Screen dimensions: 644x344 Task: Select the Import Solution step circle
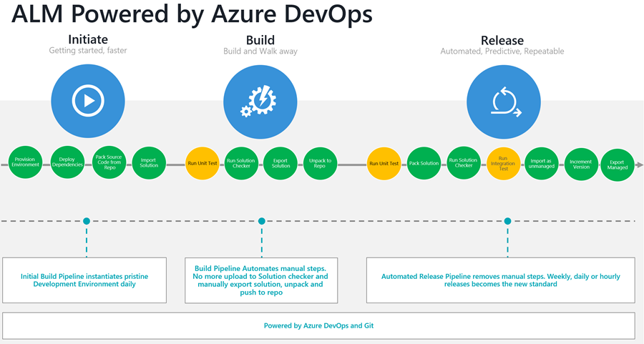(149, 163)
